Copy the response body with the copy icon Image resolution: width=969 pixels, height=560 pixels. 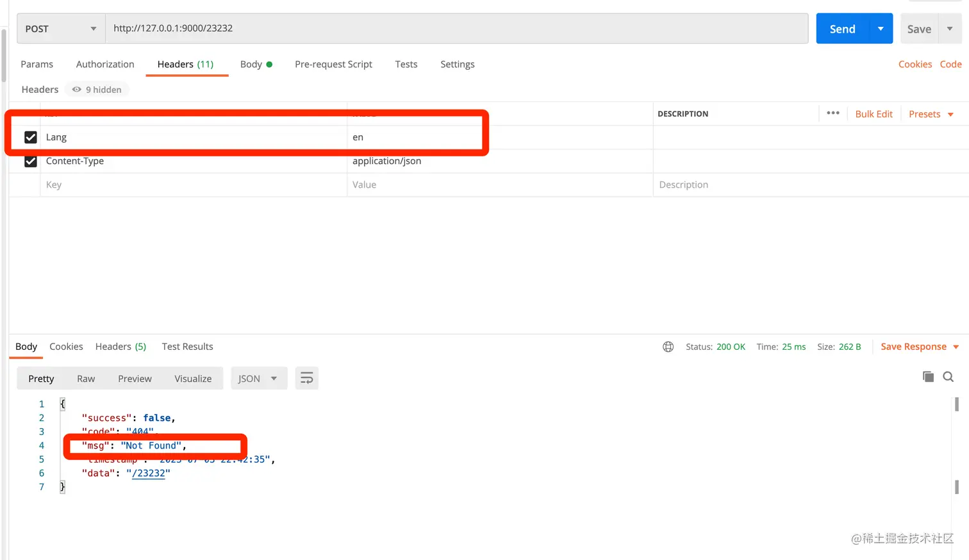(x=928, y=377)
